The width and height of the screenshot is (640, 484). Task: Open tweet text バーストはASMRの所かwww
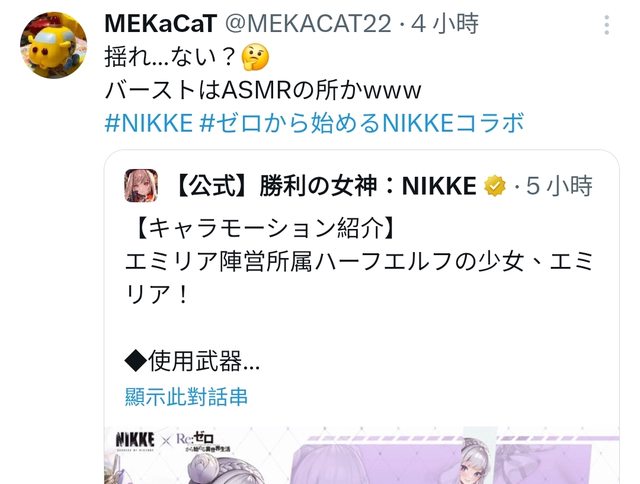click(x=263, y=90)
